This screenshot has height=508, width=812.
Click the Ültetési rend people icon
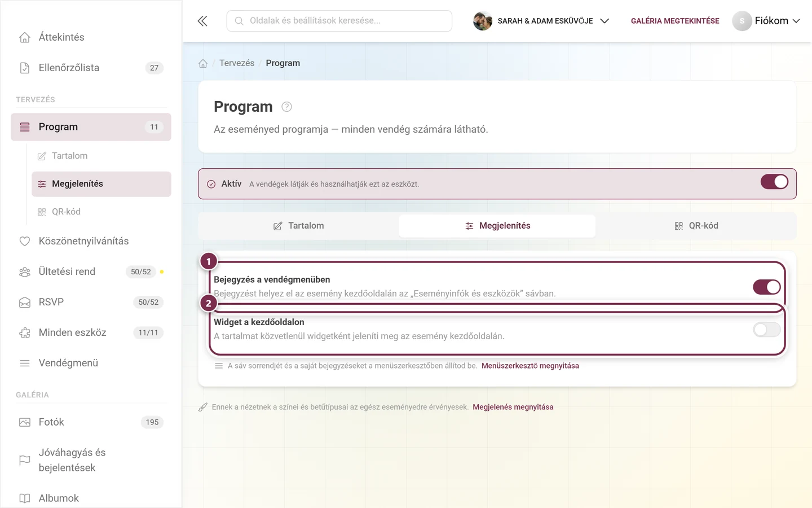tap(25, 271)
